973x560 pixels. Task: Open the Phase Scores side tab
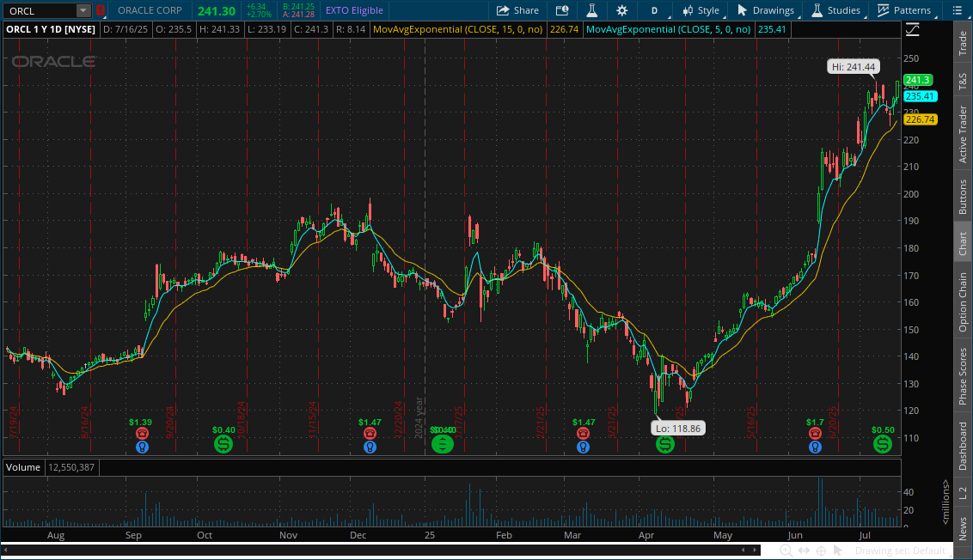pos(963,376)
